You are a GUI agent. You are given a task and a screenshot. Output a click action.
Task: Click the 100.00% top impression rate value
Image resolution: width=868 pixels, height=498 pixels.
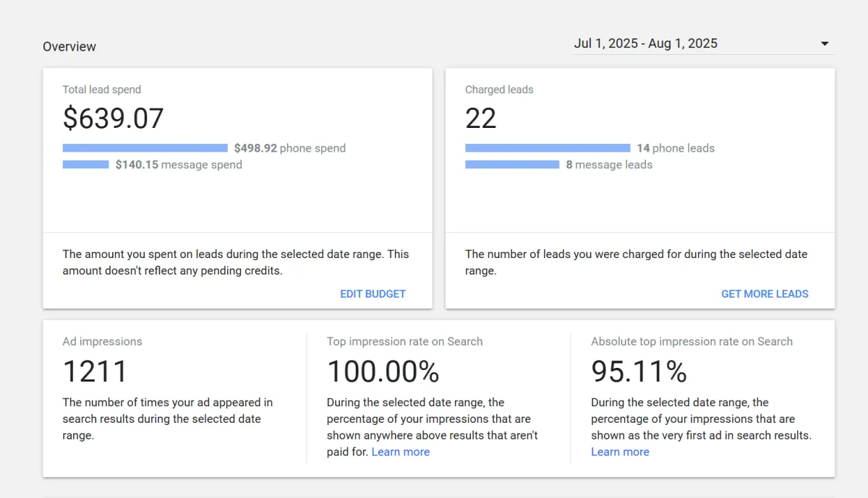(x=383, y=372)
